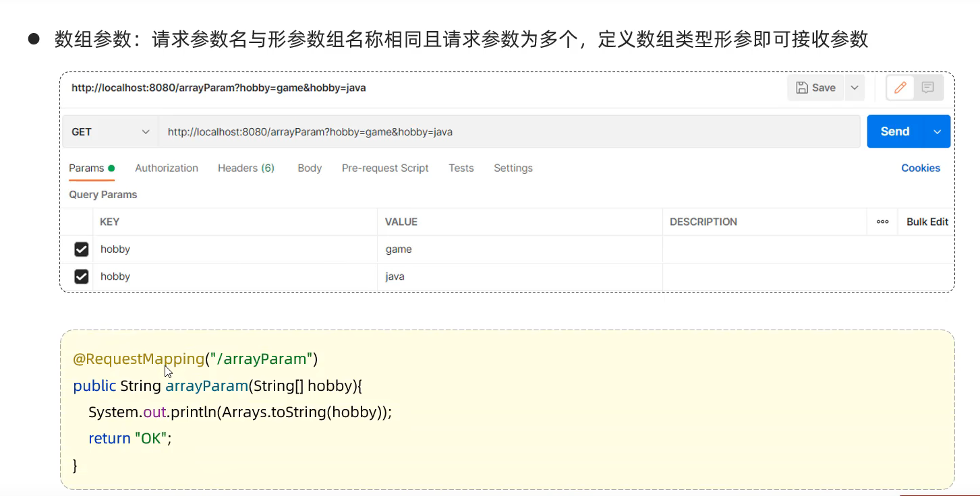Uncheck the hobby game parameter checkbox

coord(82,249)
